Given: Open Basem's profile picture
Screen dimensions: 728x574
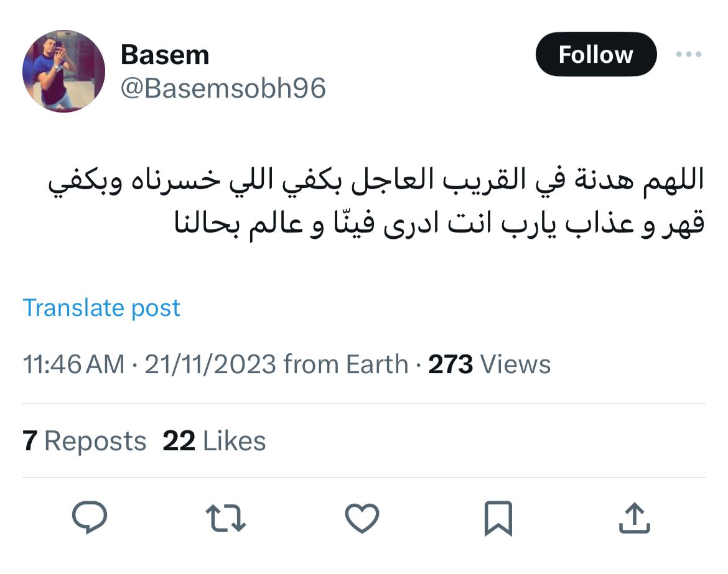Looking at the screenshot, I should click(x=63, y=71).
